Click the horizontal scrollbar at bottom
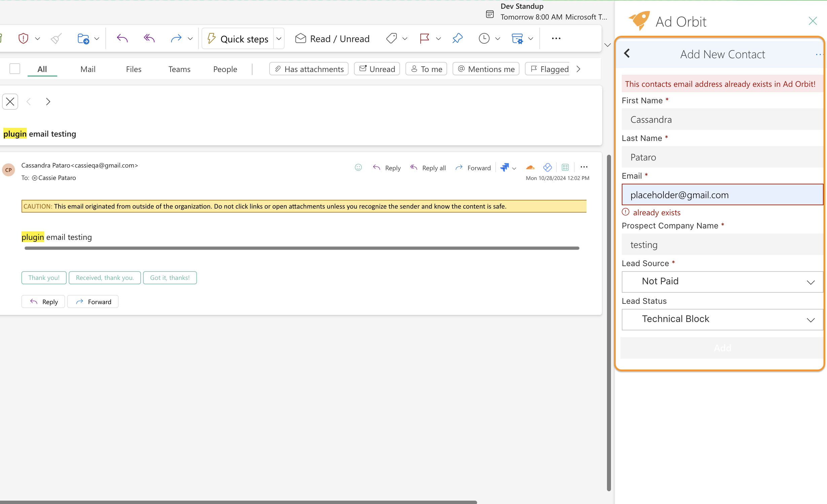This screenshot has height=504, width=827. click(238, 502)
